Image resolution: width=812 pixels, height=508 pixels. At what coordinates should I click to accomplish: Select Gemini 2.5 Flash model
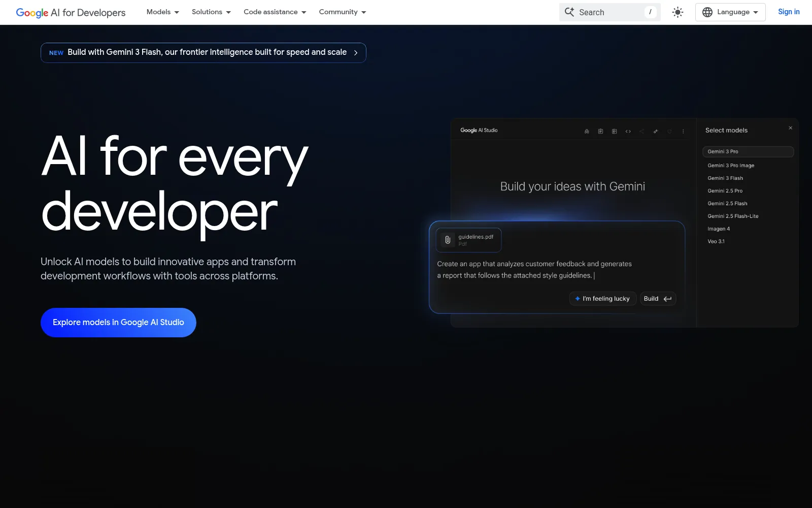(x=727, y=204)
